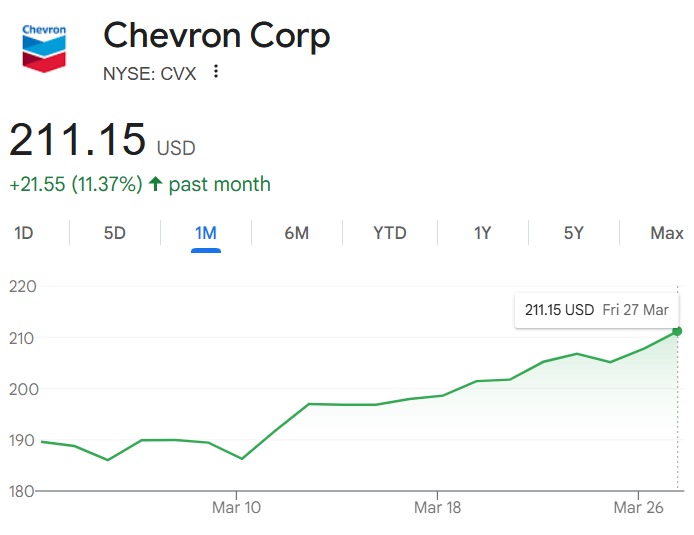Click the Chevron logo icon

pyautogui.click(x=44, y=48)
